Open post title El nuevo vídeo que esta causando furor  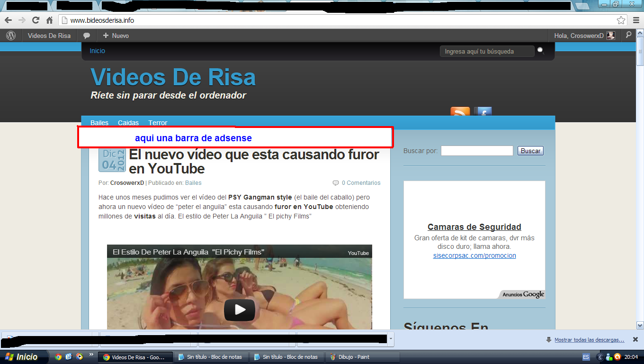(x=254, y=162)
